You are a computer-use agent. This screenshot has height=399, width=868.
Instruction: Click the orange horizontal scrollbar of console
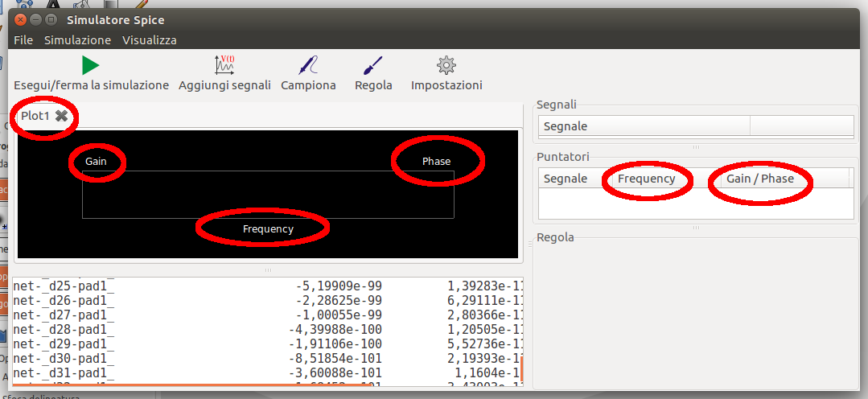coord(191,384)
